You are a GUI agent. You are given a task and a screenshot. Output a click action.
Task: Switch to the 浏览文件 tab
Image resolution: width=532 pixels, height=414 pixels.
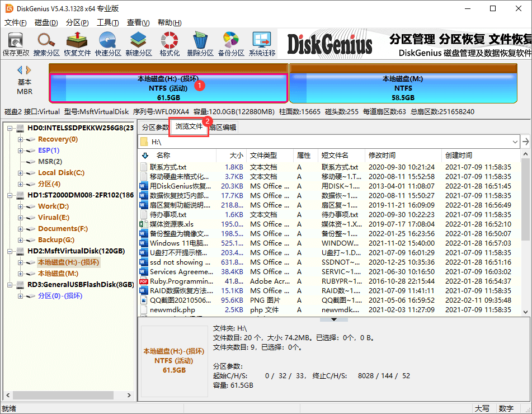tap(189, 126)
